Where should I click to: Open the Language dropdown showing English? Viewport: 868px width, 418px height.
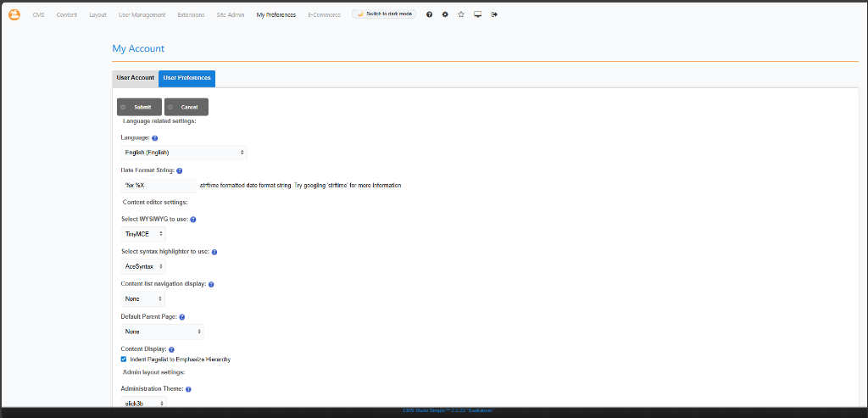point(184,153)
